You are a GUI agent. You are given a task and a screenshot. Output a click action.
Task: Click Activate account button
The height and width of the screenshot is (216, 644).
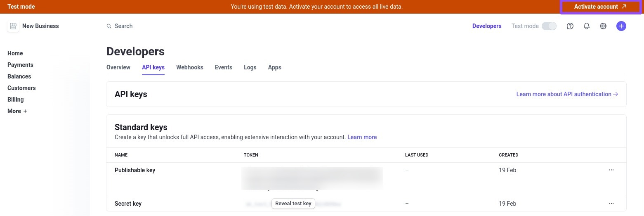pyautogui.click(x=600, y=7)
